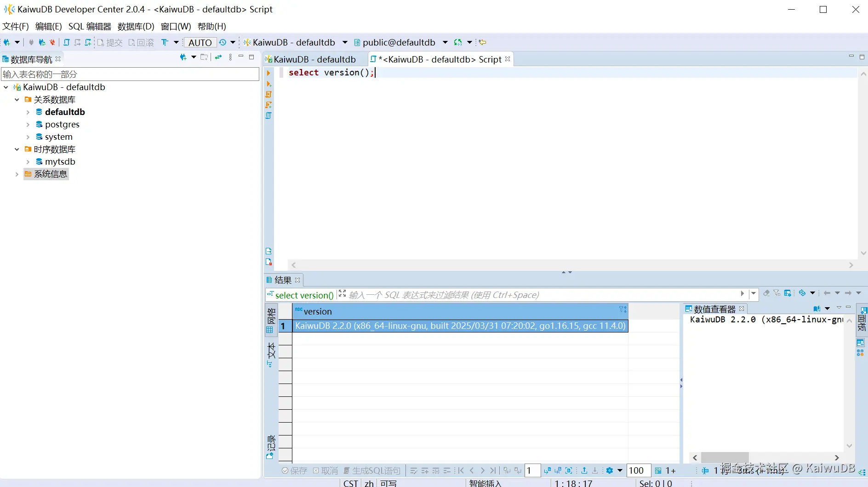Select the version result cell with KaiwuDB 2.2.0

(460, 326)
